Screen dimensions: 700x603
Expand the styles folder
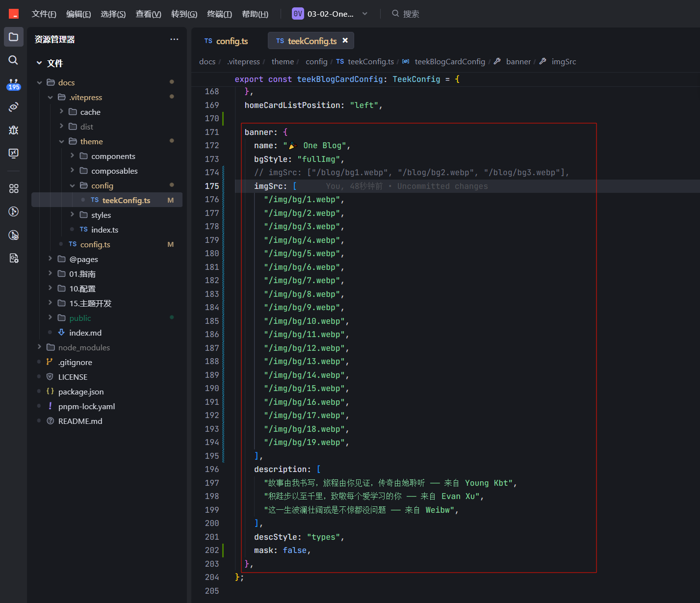tap(72, 215)
